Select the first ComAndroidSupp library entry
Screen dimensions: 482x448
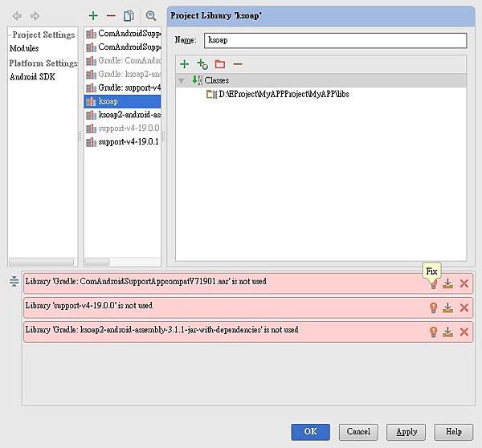(x=123, y=34)
